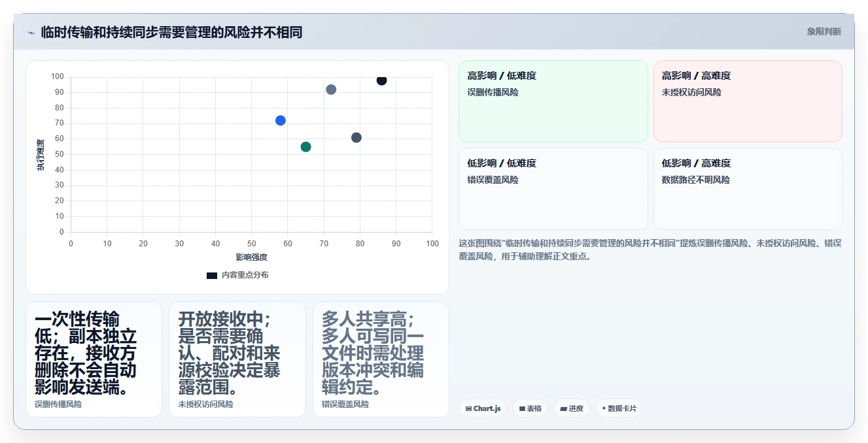Select the Chart.js tag
This screenshot has width=868, height=443.
coord(483,408)
